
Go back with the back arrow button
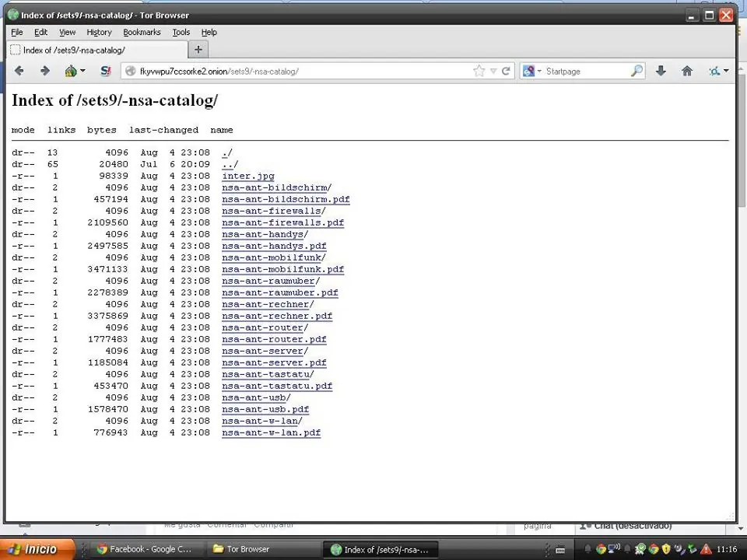point(19,71)
